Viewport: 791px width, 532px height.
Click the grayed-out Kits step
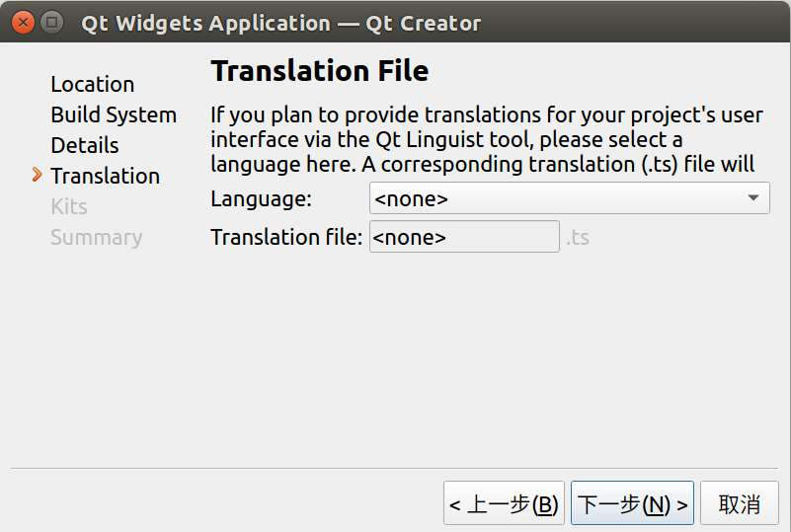point(69,206)
